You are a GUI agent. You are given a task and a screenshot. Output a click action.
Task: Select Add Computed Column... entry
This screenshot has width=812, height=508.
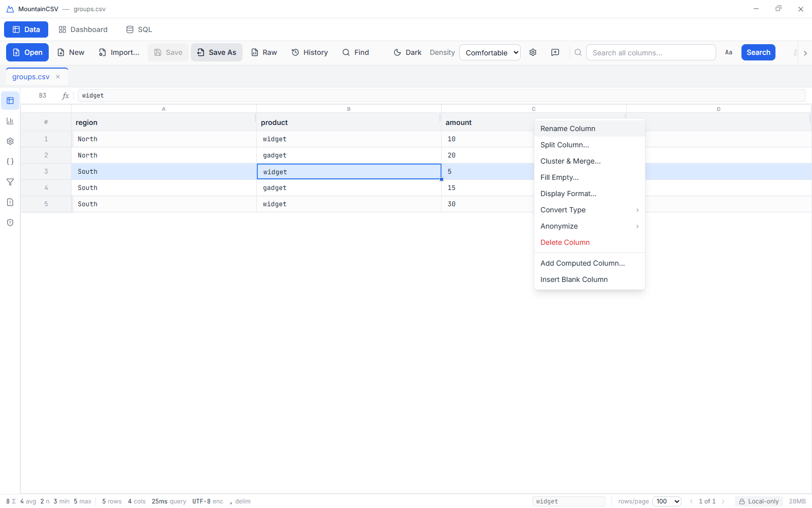tap(589, 263)
